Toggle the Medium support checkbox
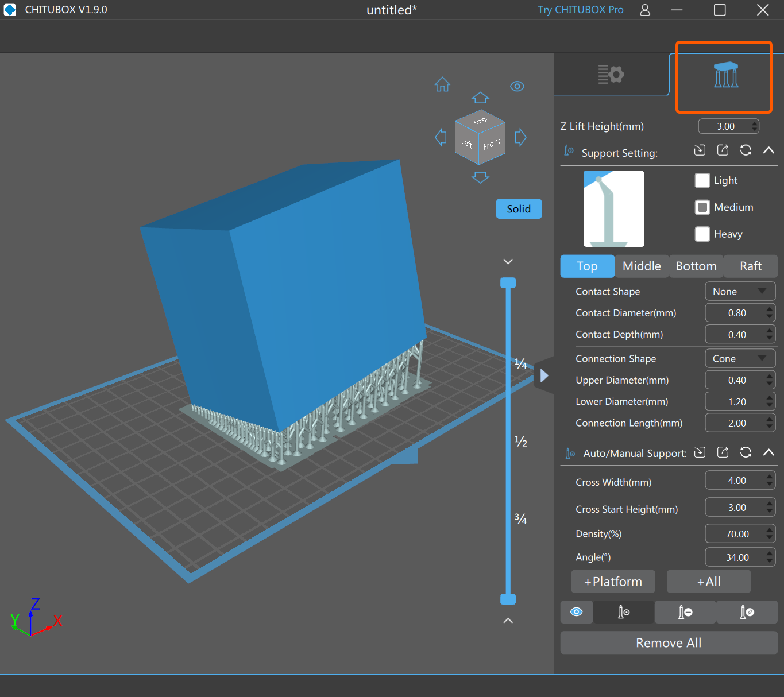 702,207
